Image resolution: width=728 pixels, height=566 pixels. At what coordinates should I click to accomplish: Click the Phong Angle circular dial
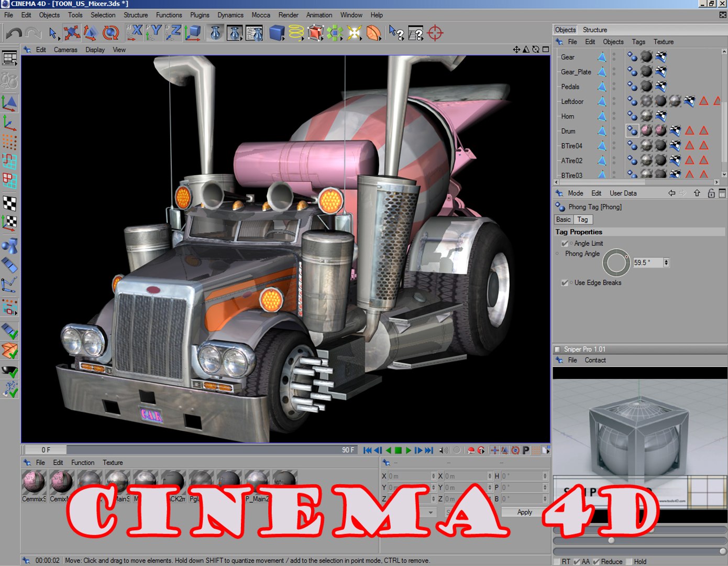[616, 263]
